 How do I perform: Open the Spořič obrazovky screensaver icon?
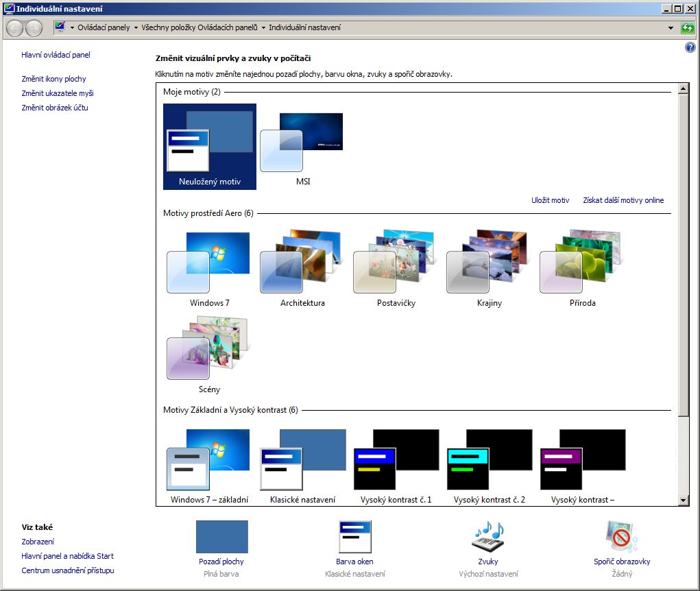(622, 537)
